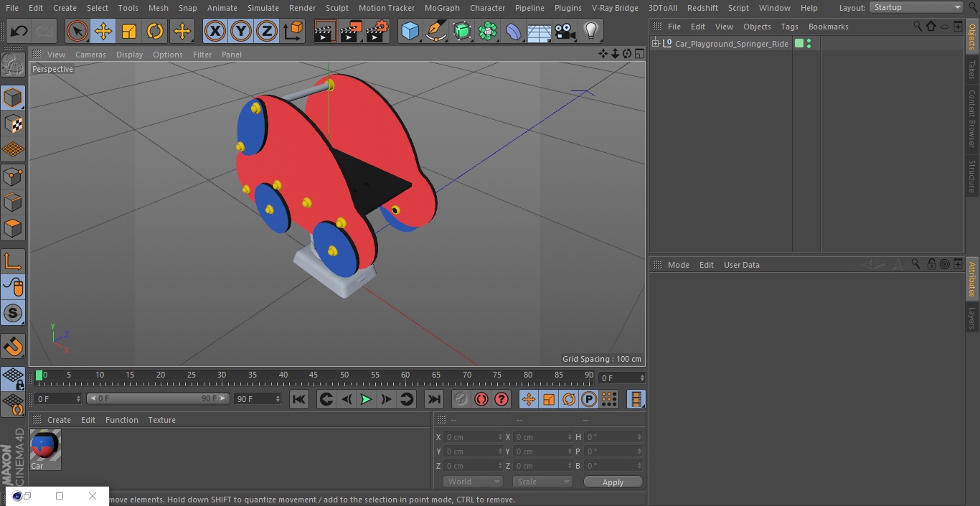Switch to Texture mode checkerboard icon
Viewport: 980px width, 506px height.
[13, 123]
